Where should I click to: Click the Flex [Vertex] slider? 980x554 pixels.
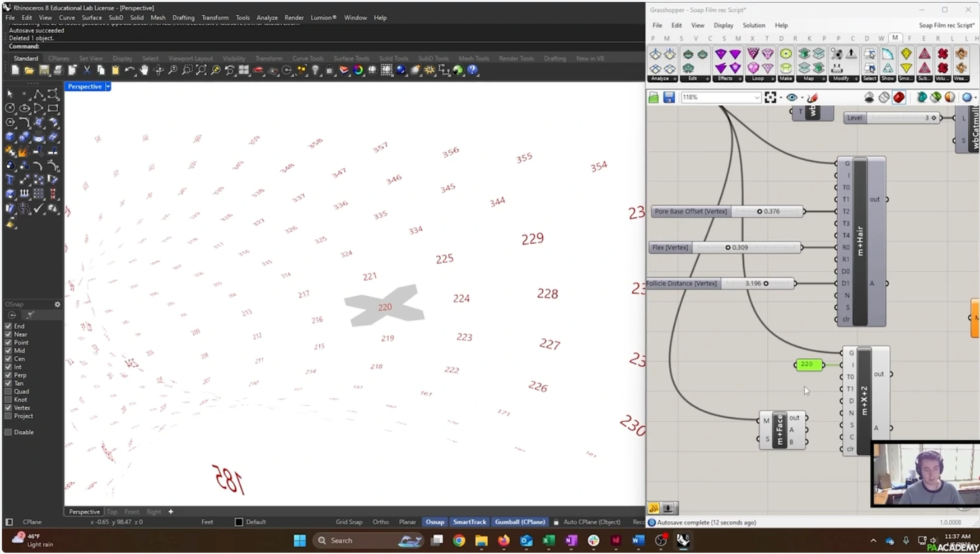click(x=726, y=247)
